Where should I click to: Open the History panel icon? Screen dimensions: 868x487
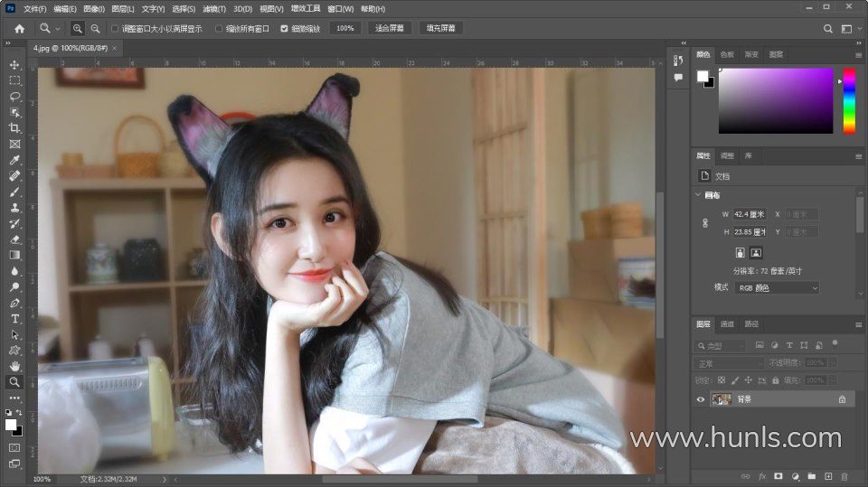pos(678,61)
